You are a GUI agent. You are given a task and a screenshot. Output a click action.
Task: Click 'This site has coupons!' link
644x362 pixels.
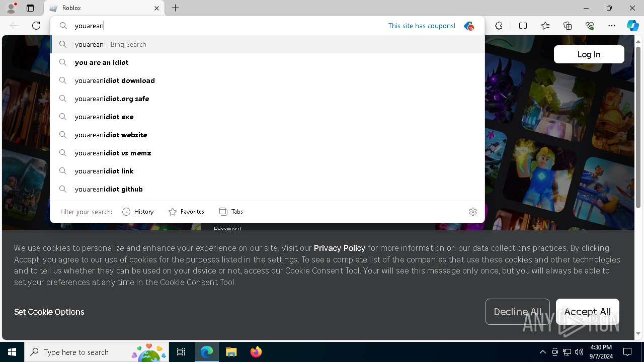pos(422,26)
